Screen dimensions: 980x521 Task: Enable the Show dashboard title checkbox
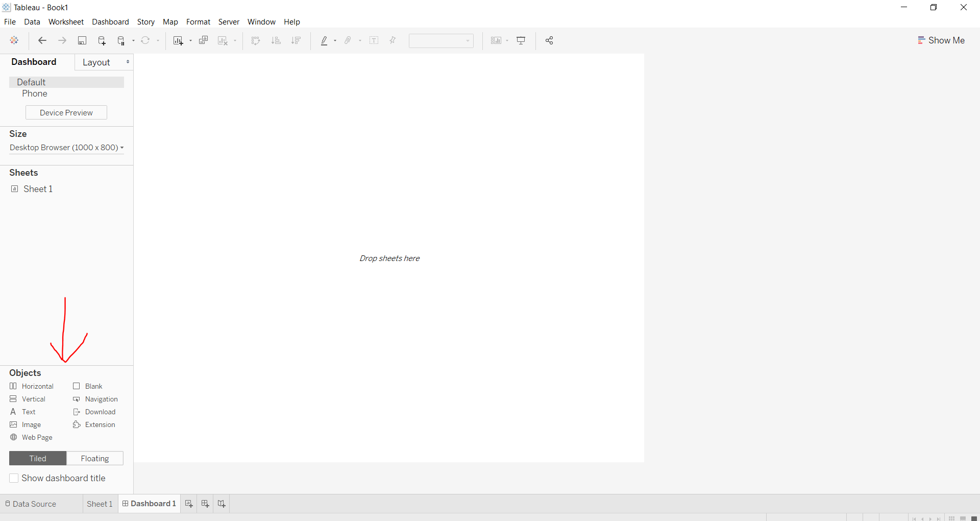(14, 478)
